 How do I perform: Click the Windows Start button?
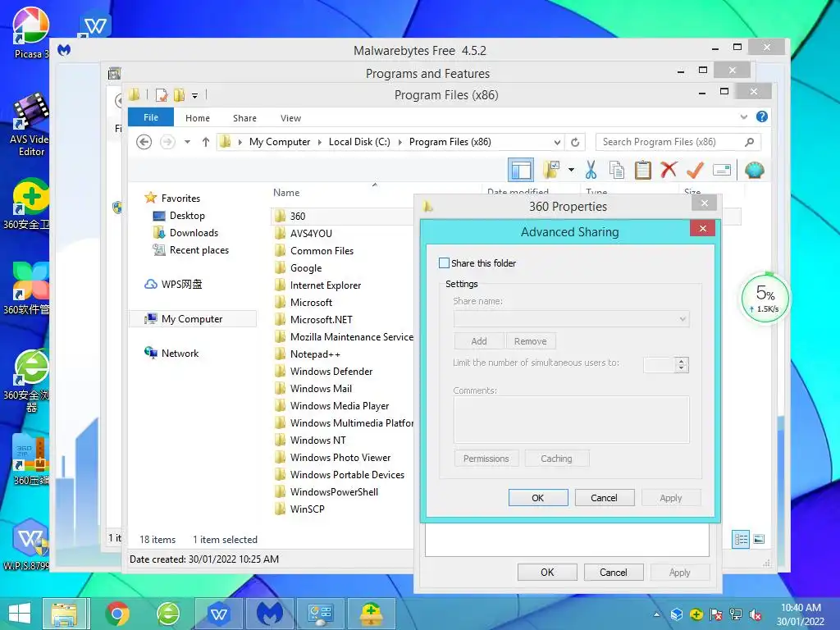click(x=20, y=613)
